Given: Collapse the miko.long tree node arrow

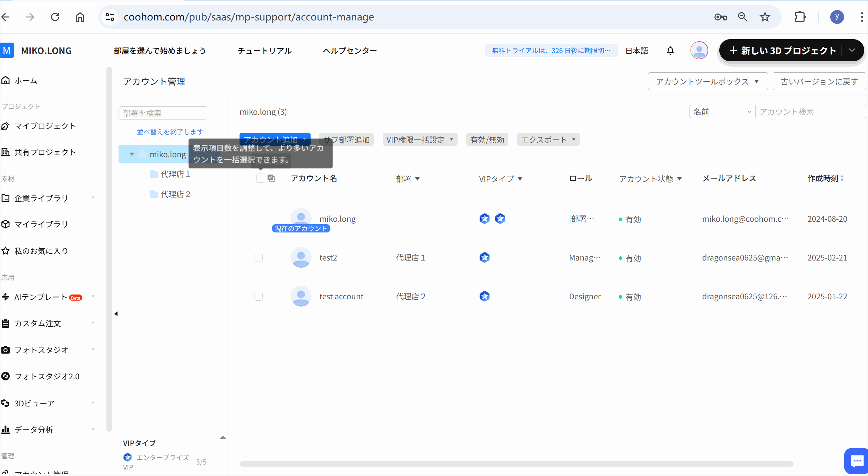Looking at the screenshot, I should pos(132,154).
